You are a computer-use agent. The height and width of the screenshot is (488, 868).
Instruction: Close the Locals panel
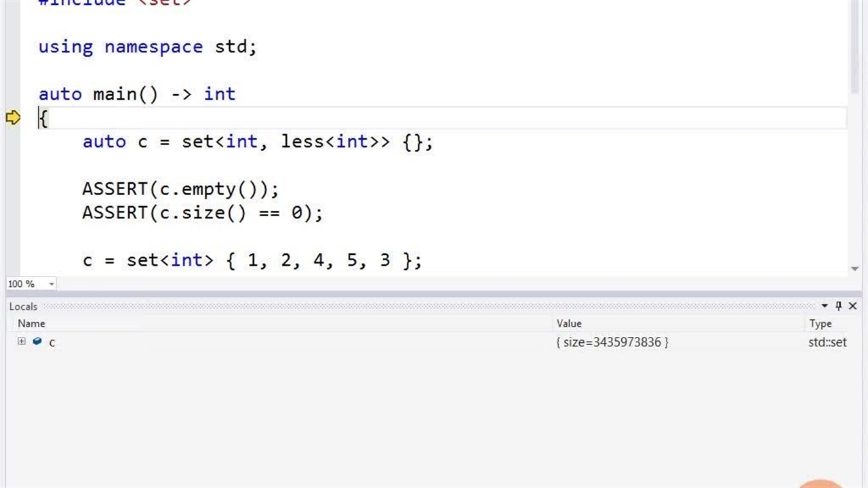point(853,306)
